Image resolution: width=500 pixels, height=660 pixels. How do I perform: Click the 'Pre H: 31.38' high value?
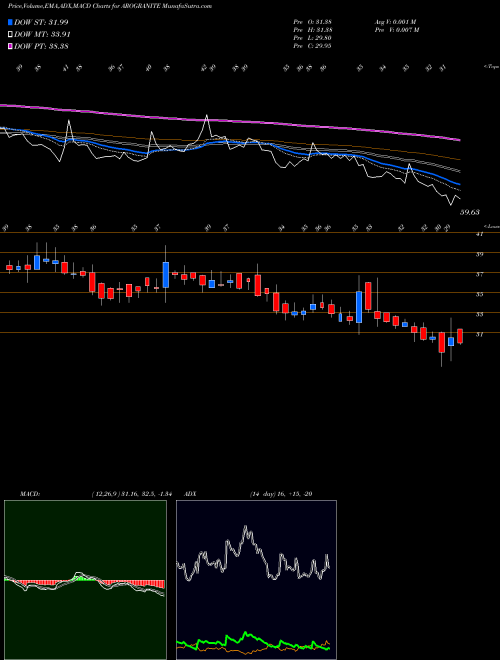click(312, 30)
